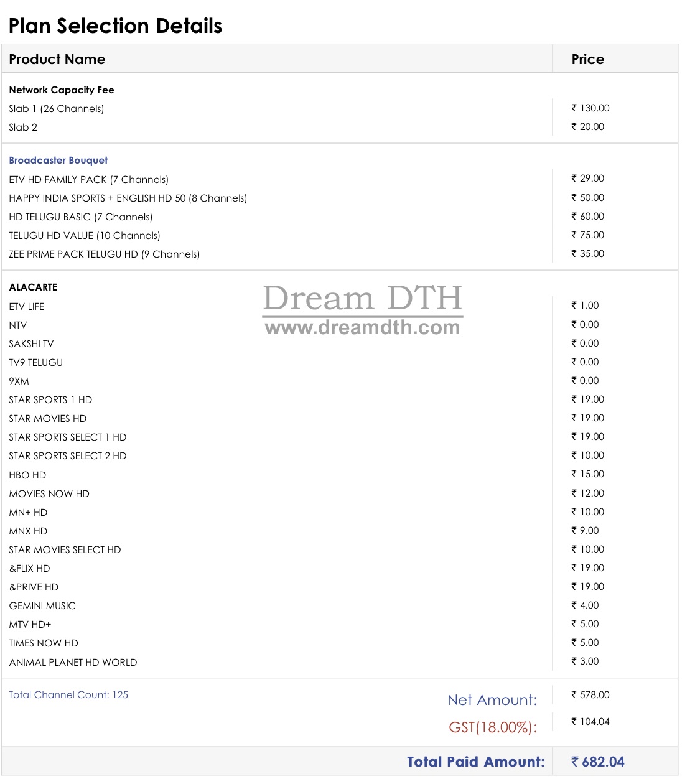Click 'Network Capacity Fee' section label
Image resolution: width=700 pixels, height=784 pixels.
coord(62,90)
